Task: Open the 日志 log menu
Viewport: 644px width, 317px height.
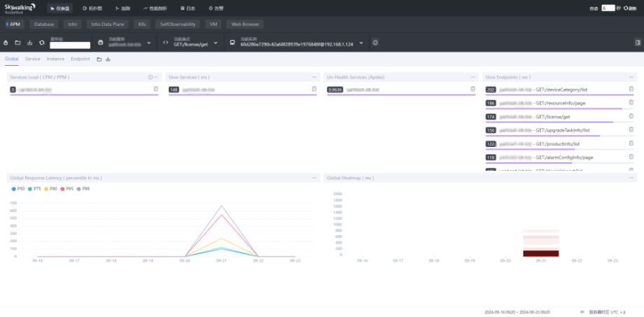Action: coord(188,8)
